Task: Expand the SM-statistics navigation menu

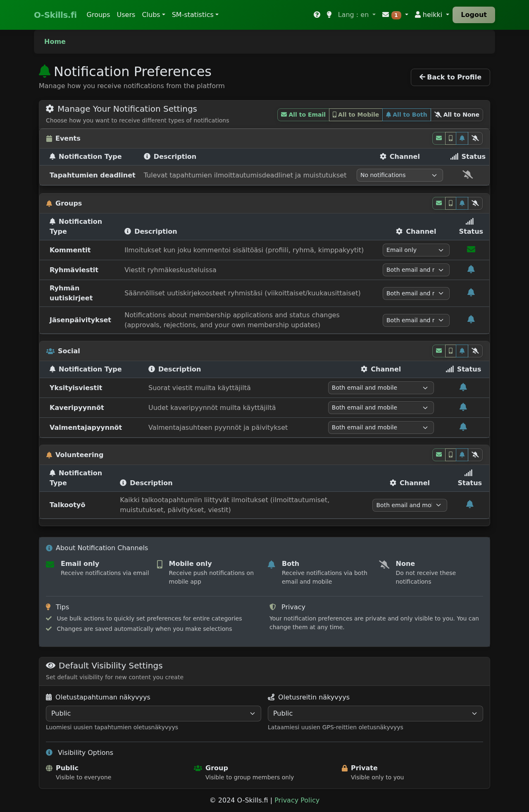Action: pyautogui.click(x=195, y=14)
